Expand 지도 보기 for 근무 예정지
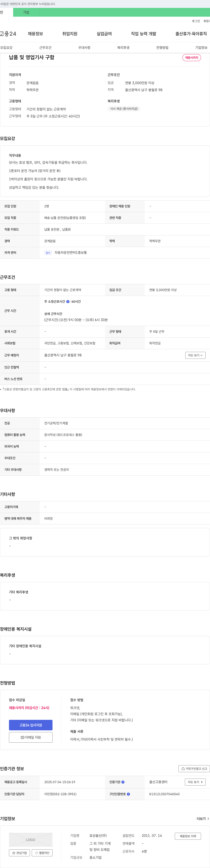This screenshot has height=868, width=210. click(195, 355)
